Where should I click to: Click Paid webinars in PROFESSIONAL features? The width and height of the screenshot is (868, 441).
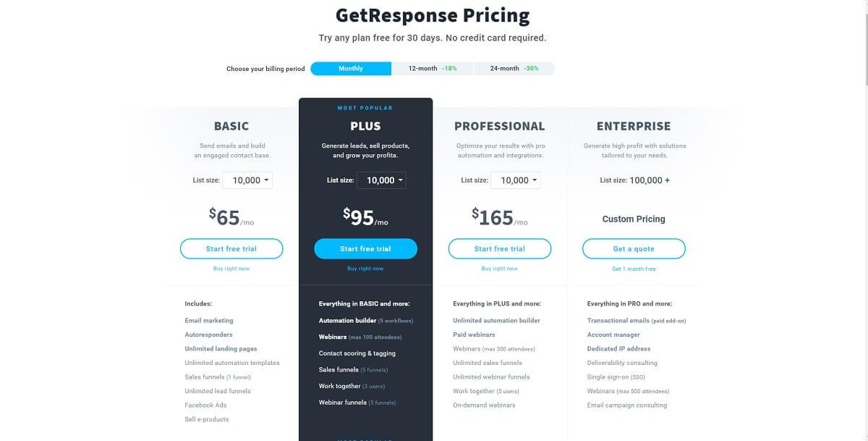pyautogui.click(x=474, y=335)
